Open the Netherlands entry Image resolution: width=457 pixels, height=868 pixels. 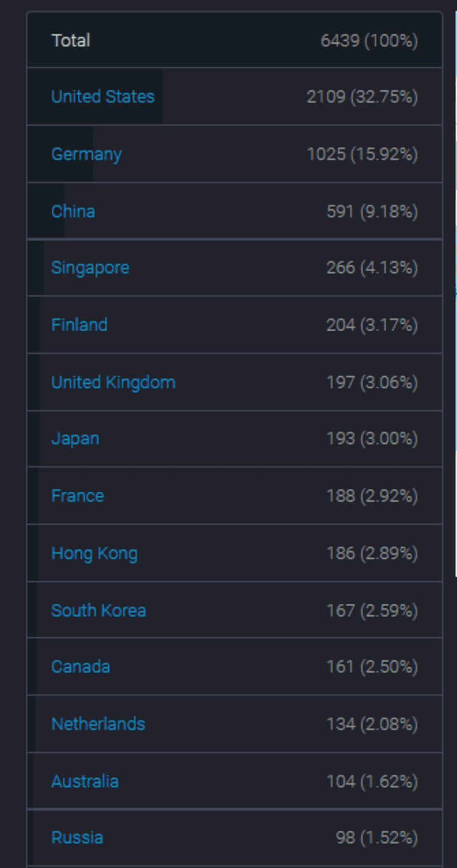(98, 724)
